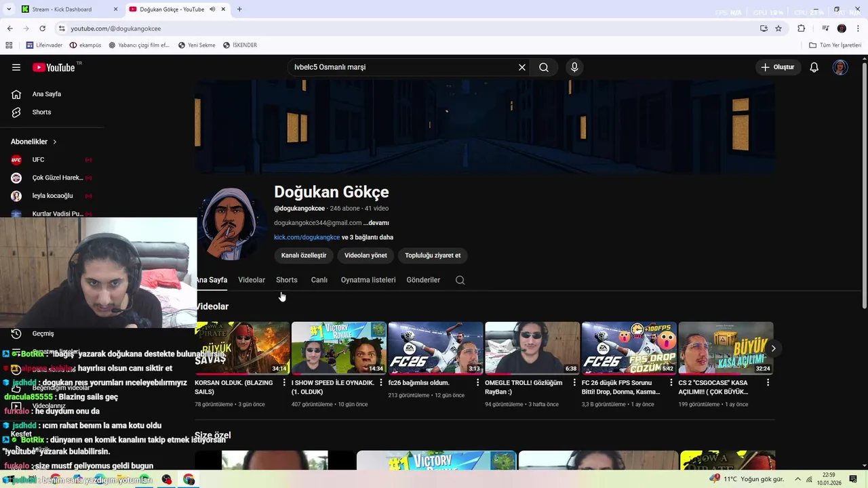Open OMEGLE TROLL video thumbnail

coord(532,348)
